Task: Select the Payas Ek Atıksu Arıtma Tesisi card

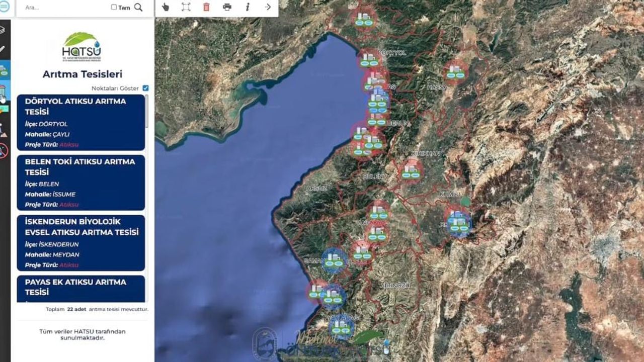Action: pyautogui.click(x=80, y=288)
